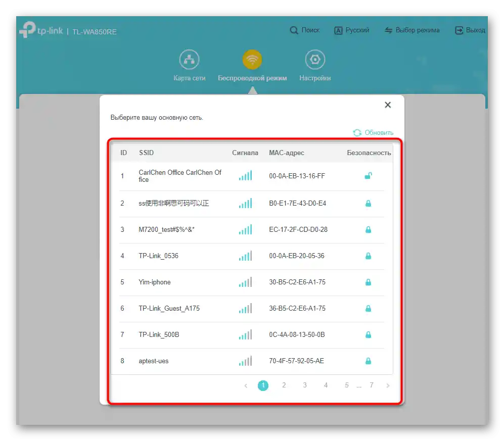This screenshot has height=441, width=504.
Task: Open the Русский language selector
Action: [352, 30]
